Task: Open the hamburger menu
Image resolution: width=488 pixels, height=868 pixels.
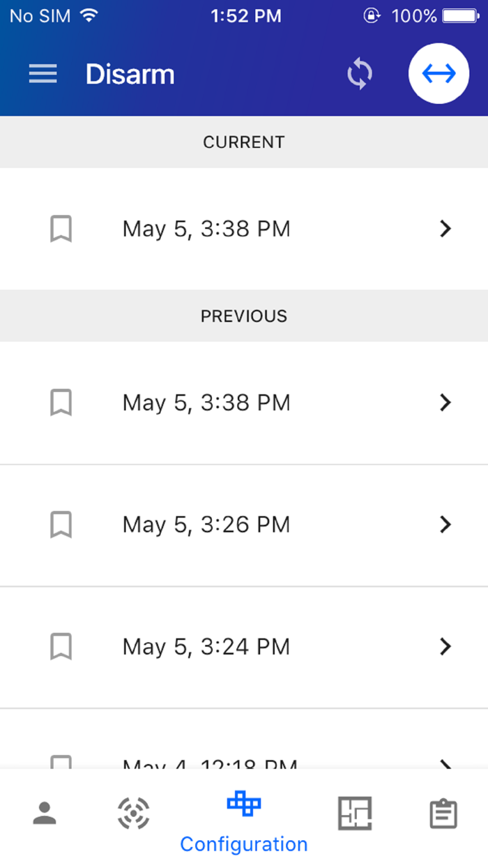Action: 43,74
